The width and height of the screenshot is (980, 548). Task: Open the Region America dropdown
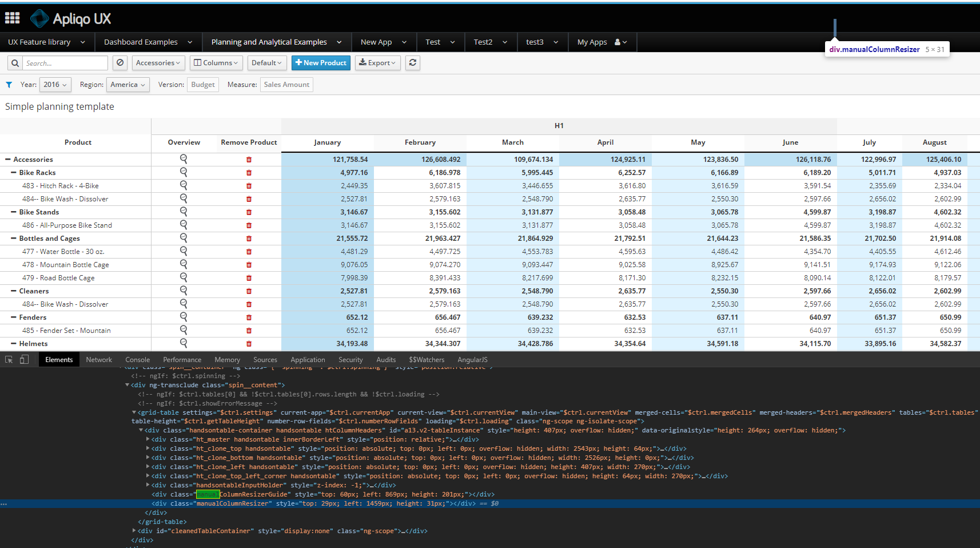pyautogui.click(x=128, y=85)
